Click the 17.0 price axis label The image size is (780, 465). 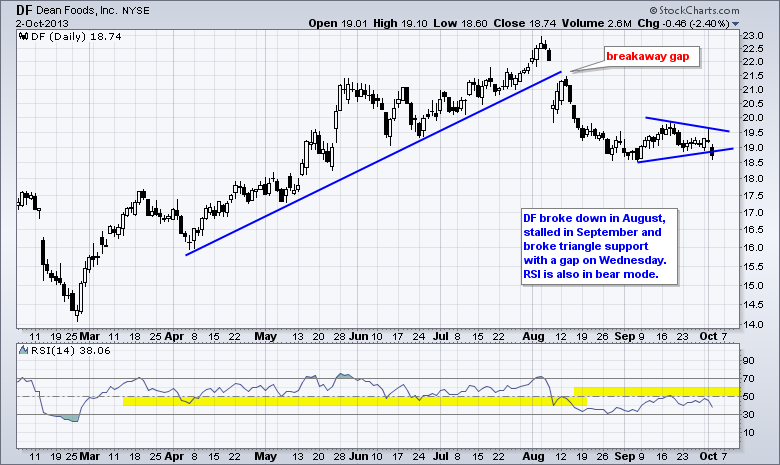coord(753,212)
